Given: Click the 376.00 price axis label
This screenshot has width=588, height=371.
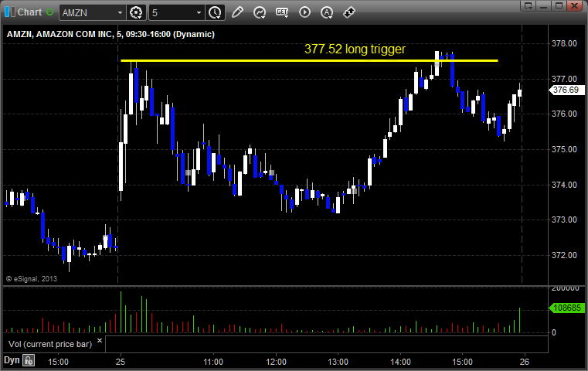Looking at the screenshot, I should 564,114.
